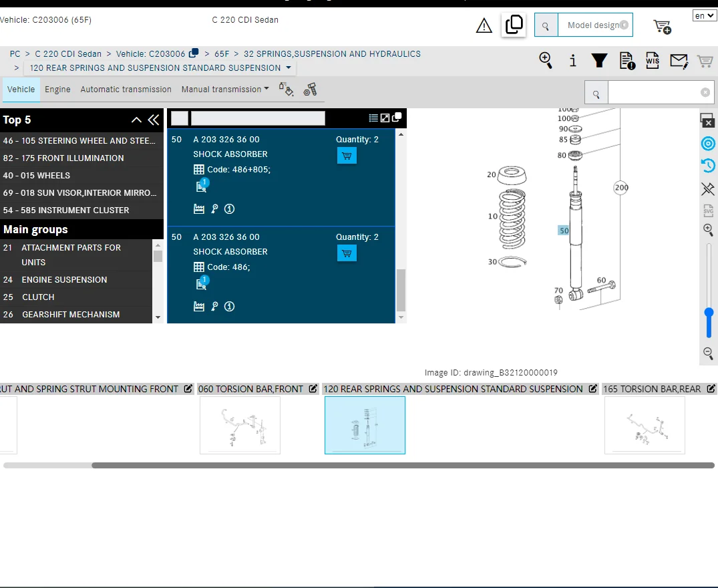The width and height of the screenshot is (718, 588).
Task: Click the factory icon for Code 486+805 part
Action: click(x=199, y=209)
